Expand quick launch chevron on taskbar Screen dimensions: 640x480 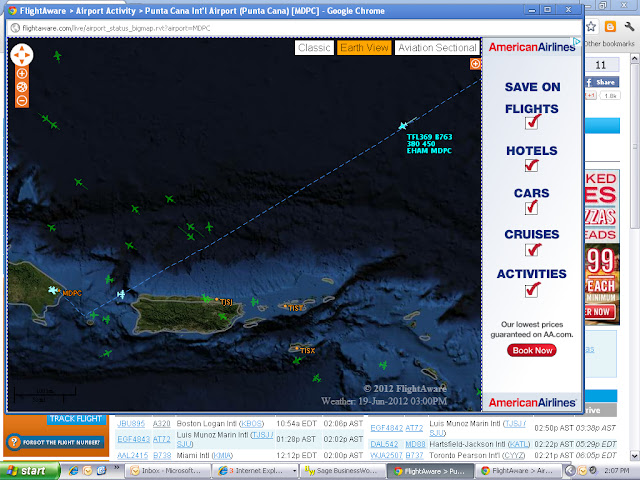(117, 468)
